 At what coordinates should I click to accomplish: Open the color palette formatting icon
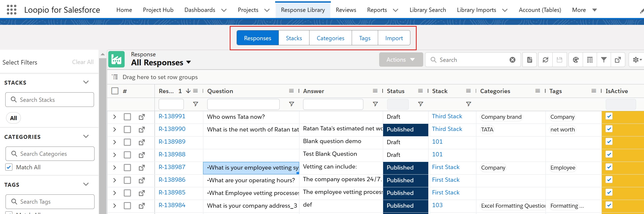click(x=576, y=60)
